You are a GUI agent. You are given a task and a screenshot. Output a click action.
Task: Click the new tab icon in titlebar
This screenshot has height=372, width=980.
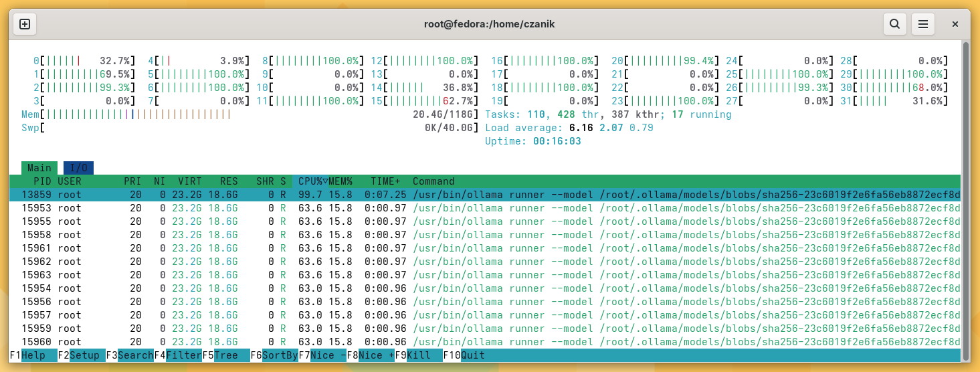pos(25,24)
